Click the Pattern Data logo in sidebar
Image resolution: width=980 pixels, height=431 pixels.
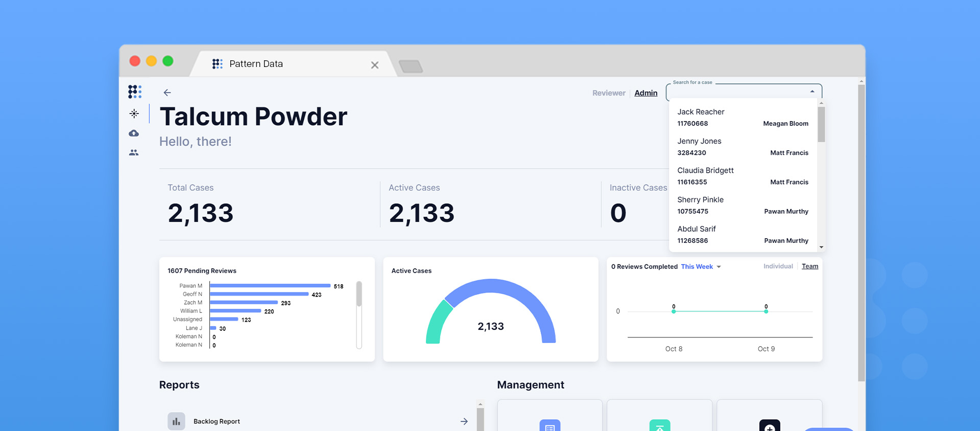[x=135, y=92]
